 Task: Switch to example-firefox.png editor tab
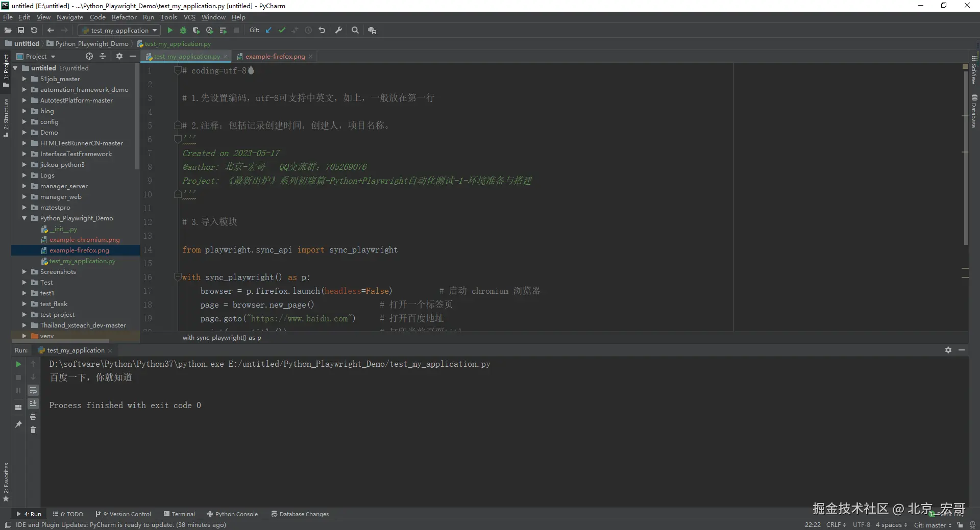point(275,57)
